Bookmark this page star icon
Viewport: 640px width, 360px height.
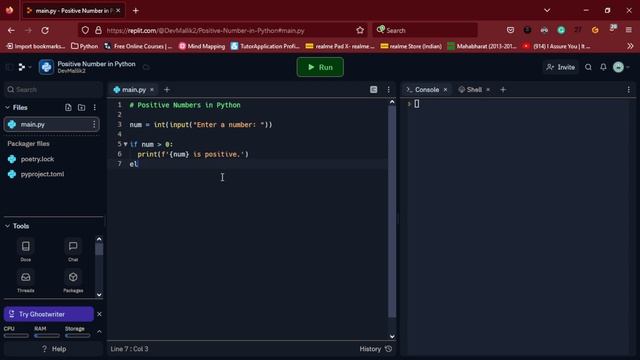pos(360,30)
